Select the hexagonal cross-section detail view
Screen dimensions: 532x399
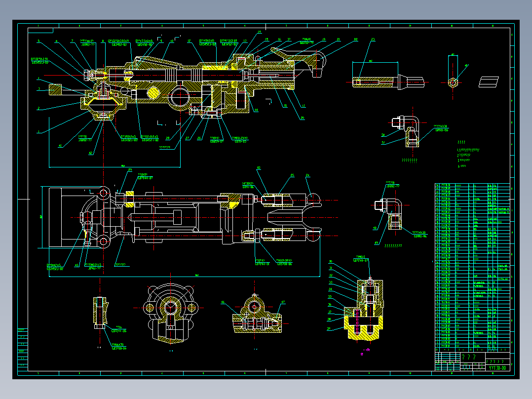pyautogui.click(x=453, y=82)
